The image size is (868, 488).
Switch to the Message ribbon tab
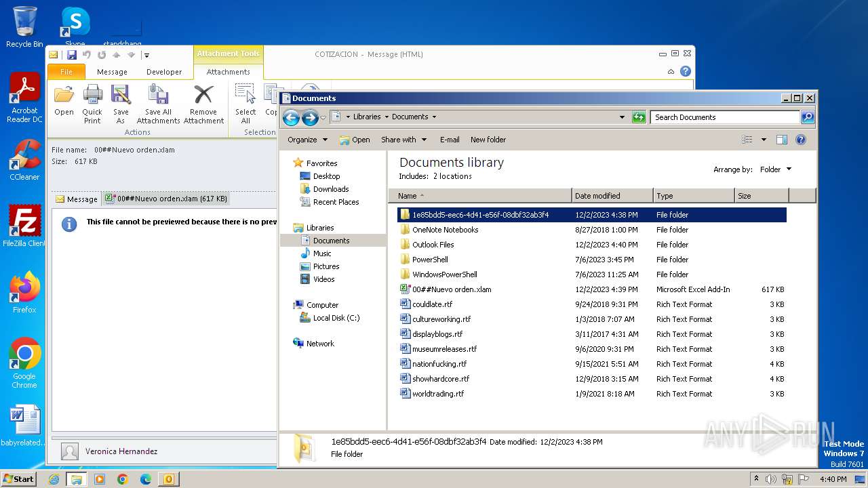click(112, 72)
